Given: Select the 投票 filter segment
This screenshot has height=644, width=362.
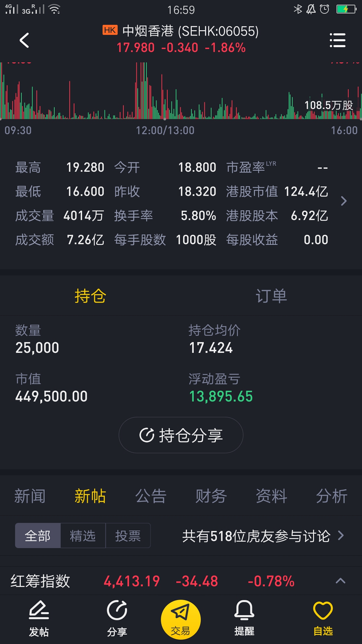Looking at the screenshot, I should click(x=128, y=536).
